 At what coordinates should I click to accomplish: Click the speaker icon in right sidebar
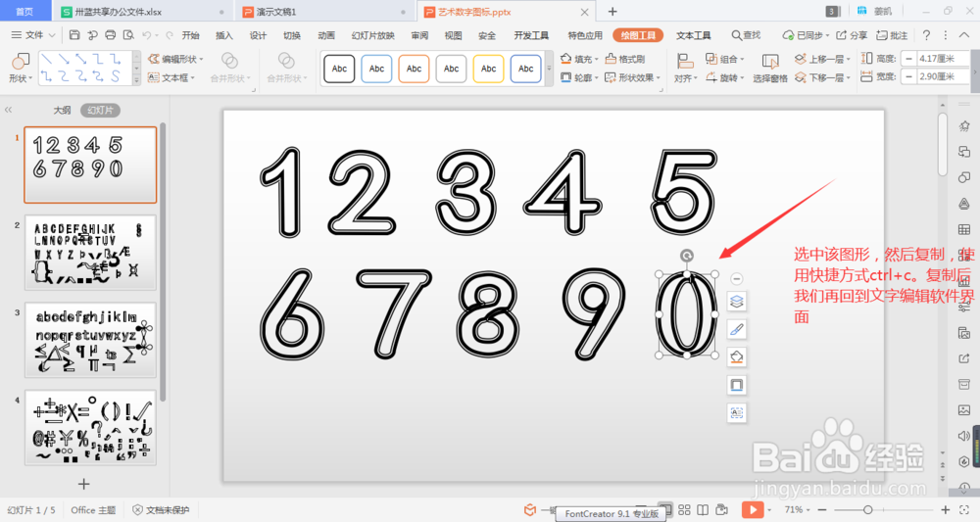point(964,436)
